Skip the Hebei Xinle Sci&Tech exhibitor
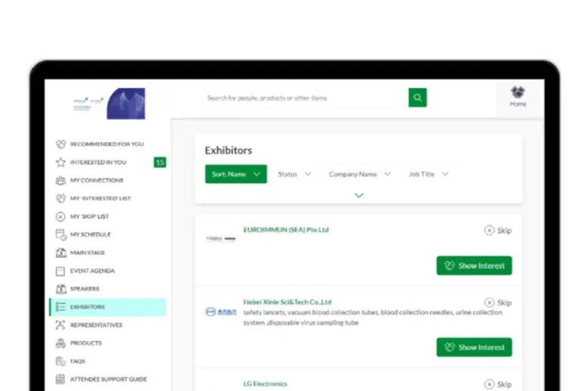The image size is (588, 391). click(x=498, y=303)
